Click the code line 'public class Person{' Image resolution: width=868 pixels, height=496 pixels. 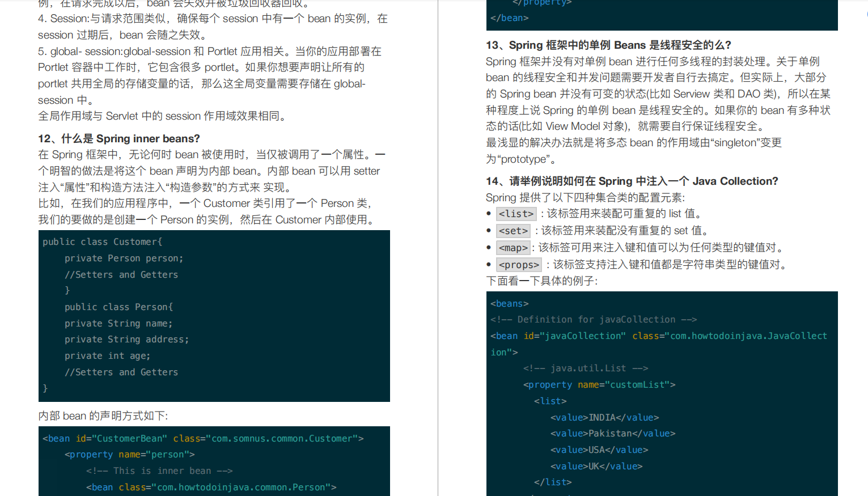tap(118, 307)
